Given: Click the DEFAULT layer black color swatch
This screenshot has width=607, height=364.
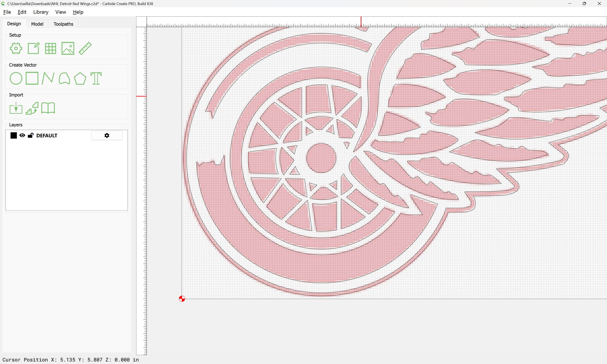Looking at the screenshot, I should [x=14, y=136].
